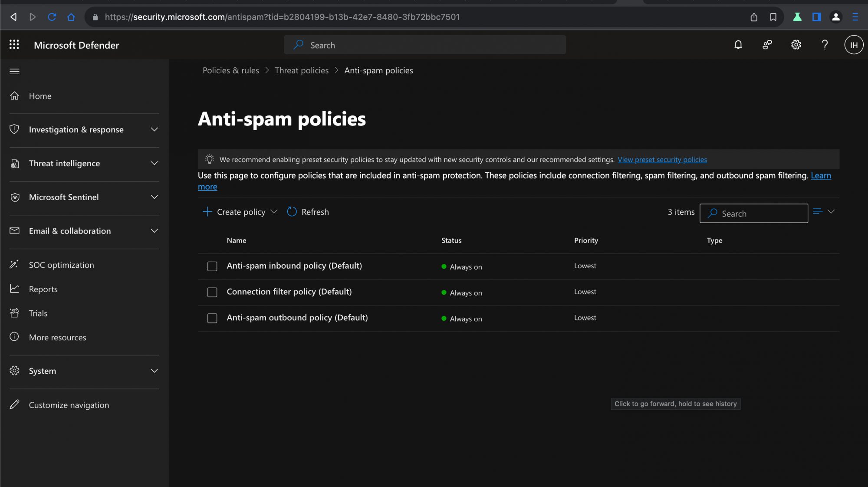The image size is (868, 487).
Task: Open Reports in the sidebar
Action: 43,289
